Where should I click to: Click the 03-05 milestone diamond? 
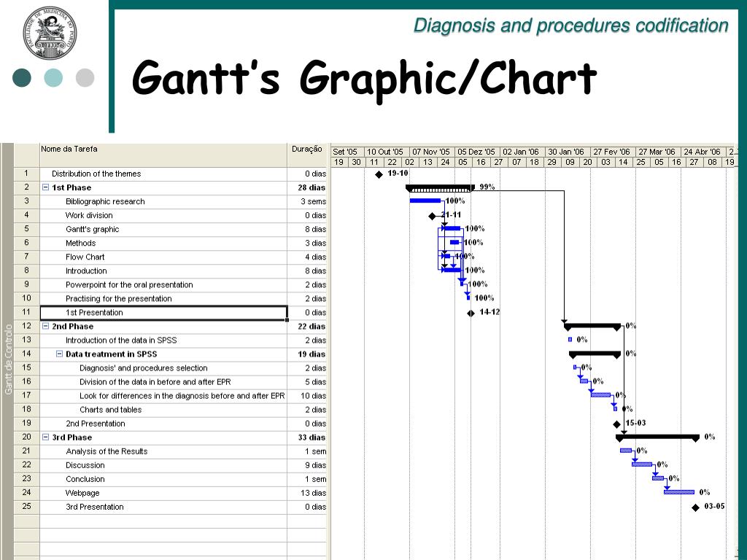click(x=695, y=507)
